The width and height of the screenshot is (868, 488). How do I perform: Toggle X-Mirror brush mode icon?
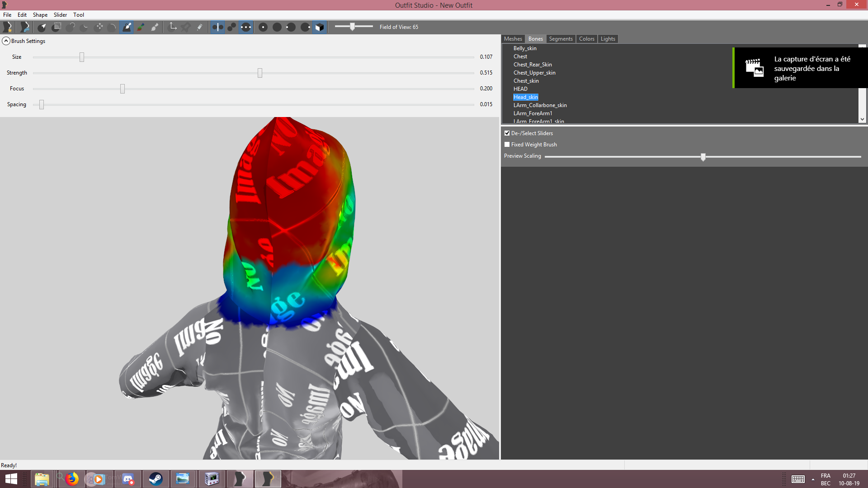217,27
